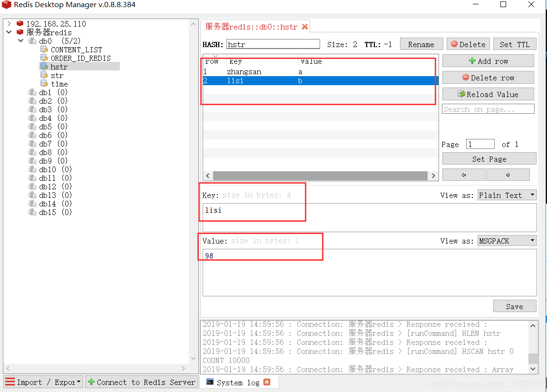The width and height of the screenshot is (547, 392).
Task: Click the HASH key name field
Action: tap(273, 44)
